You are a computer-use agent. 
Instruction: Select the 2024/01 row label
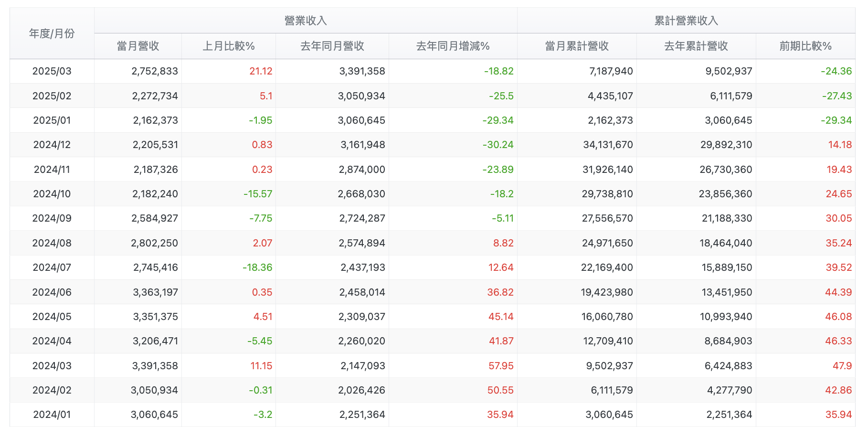pyautogui.click(x=52, y=415)
